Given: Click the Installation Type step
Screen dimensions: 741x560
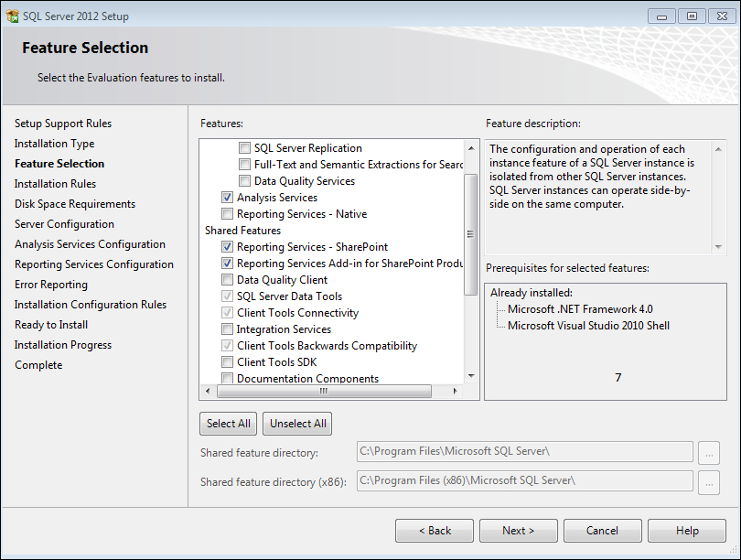Looking at the screenshot, I should point(54,144).
